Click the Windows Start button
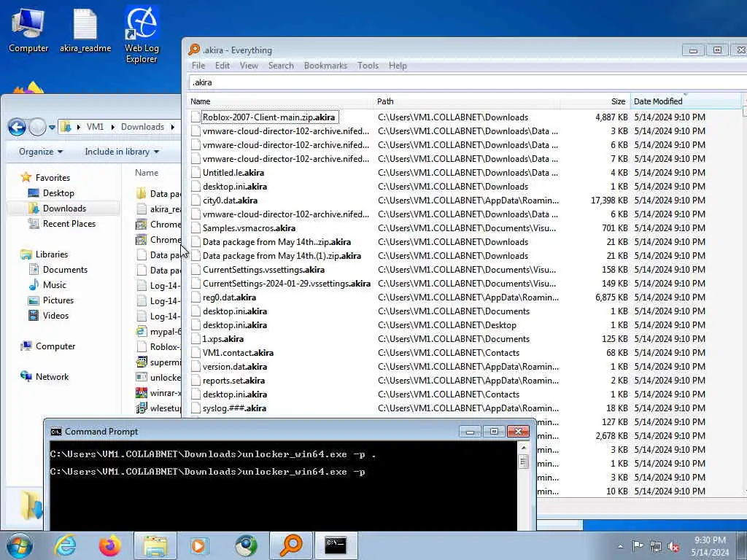This screenshot has width=747, height=560. 20,545
